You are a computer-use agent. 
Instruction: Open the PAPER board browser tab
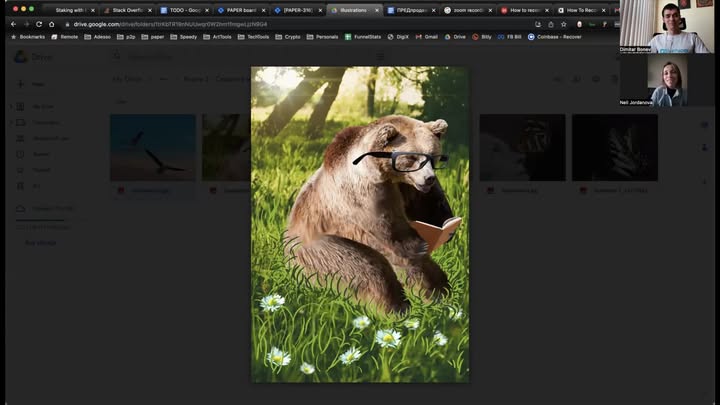click(242, 10)
